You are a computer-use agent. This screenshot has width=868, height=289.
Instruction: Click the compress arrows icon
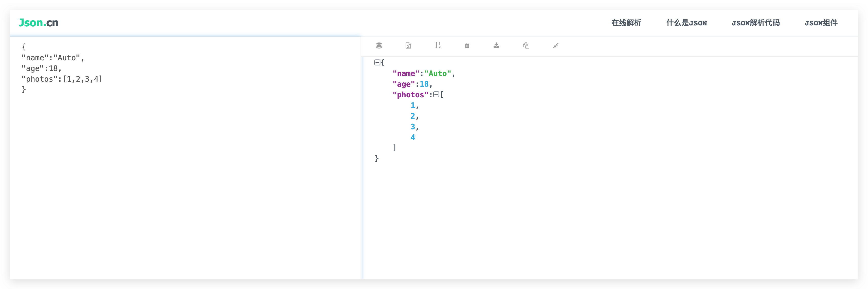coord(556,45)
